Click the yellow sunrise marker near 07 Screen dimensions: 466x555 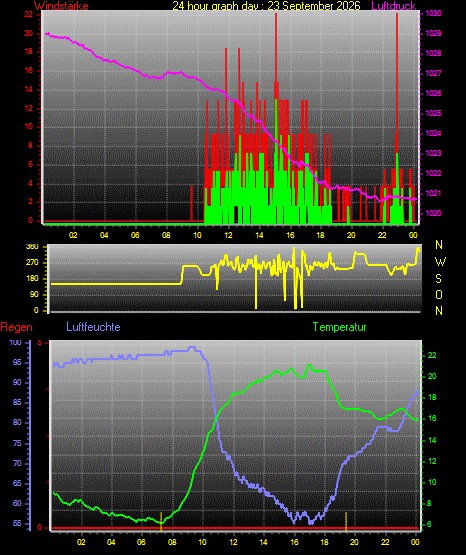click(161, 522)
